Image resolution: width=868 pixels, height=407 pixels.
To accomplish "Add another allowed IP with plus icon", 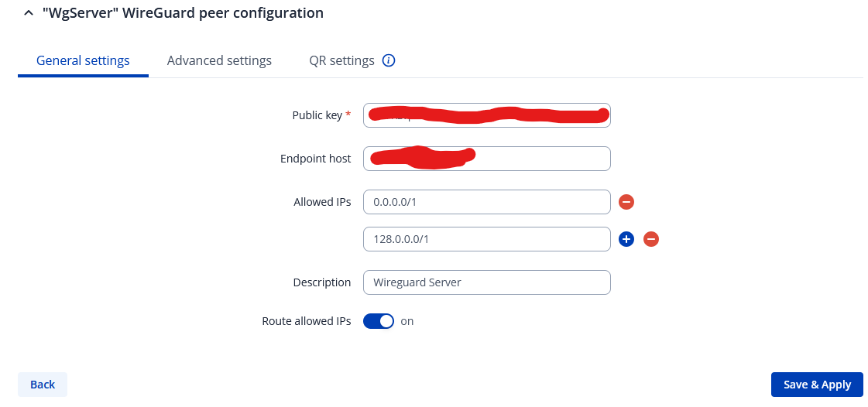I will (x=627, y=239).
